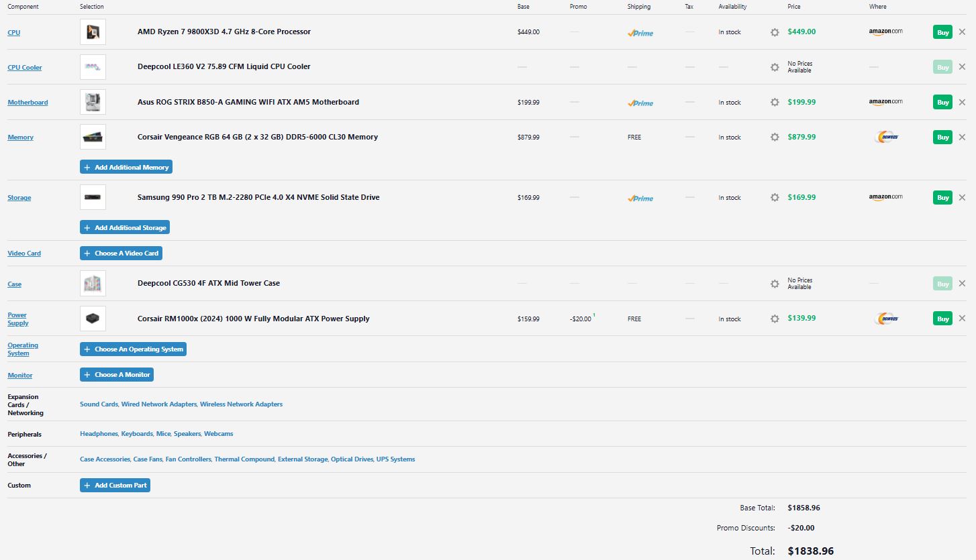Click the Amazon logo in the CPU row

click(x=885, y=32)
